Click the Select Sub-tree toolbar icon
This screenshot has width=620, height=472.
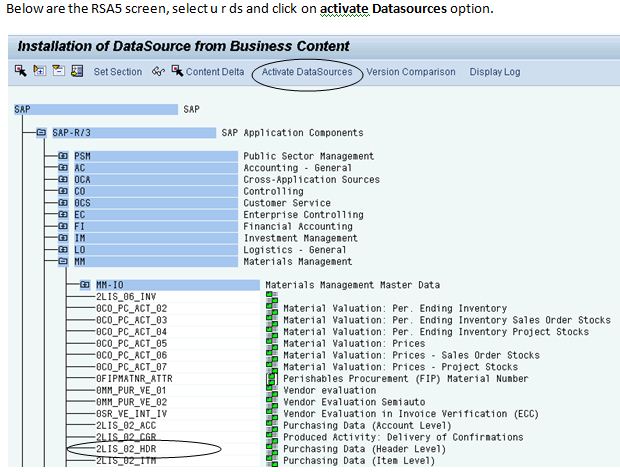(x=21, y=71)
